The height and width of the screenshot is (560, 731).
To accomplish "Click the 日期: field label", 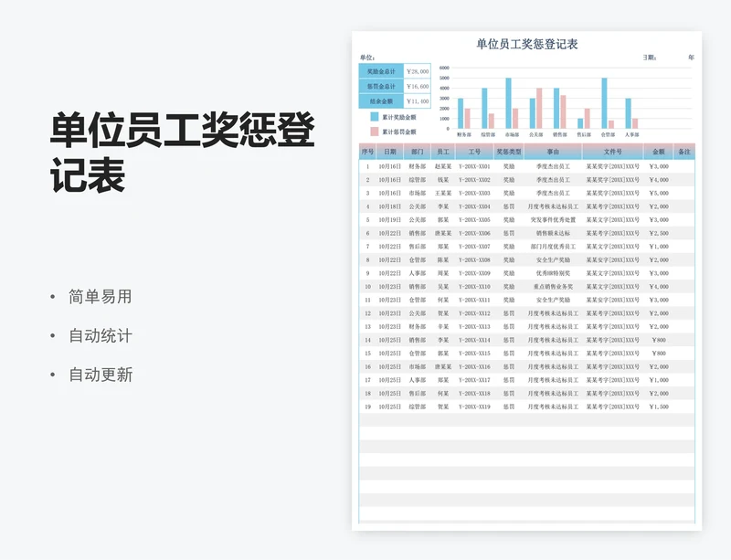I will (650, 58).
